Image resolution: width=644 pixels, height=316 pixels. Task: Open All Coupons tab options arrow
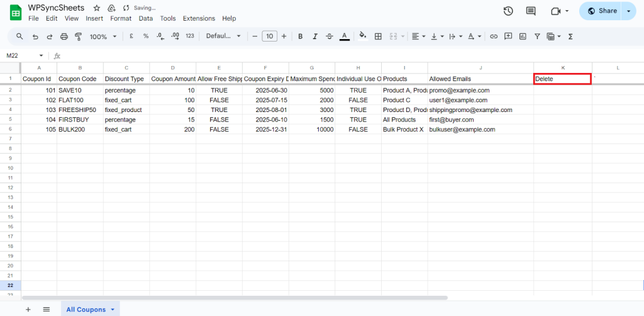(x=113, y=310)
